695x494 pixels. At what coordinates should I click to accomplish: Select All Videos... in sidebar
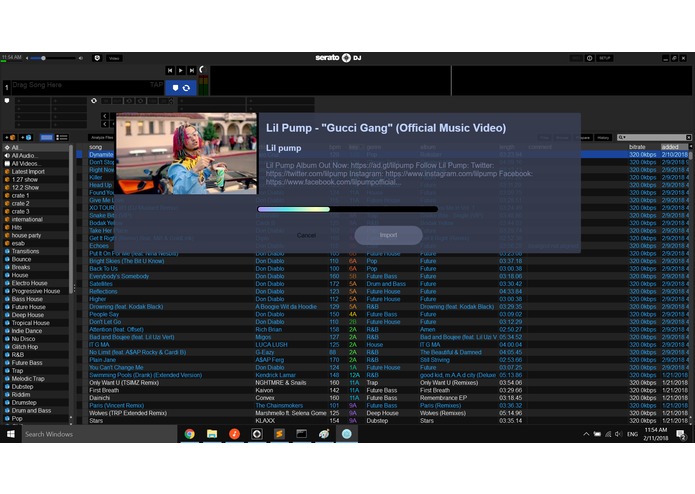tap(35, 163)
